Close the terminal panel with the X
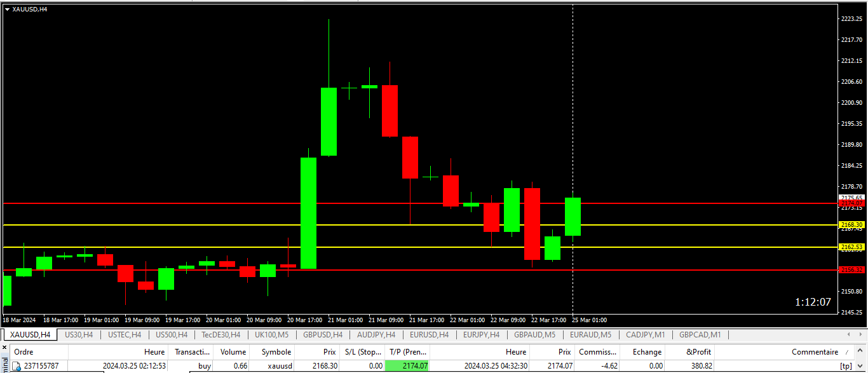This screenshot has height=373, width=868. (x=4, y=348)
